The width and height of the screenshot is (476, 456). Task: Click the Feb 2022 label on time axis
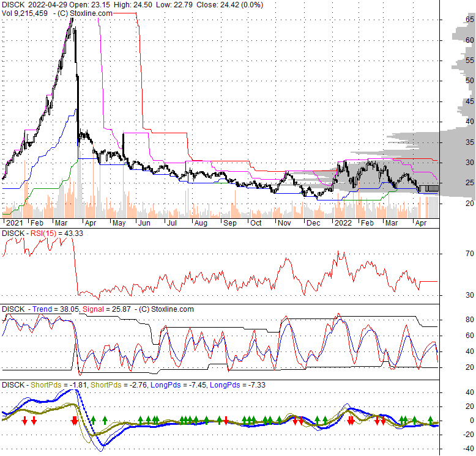tap(367, 223)
